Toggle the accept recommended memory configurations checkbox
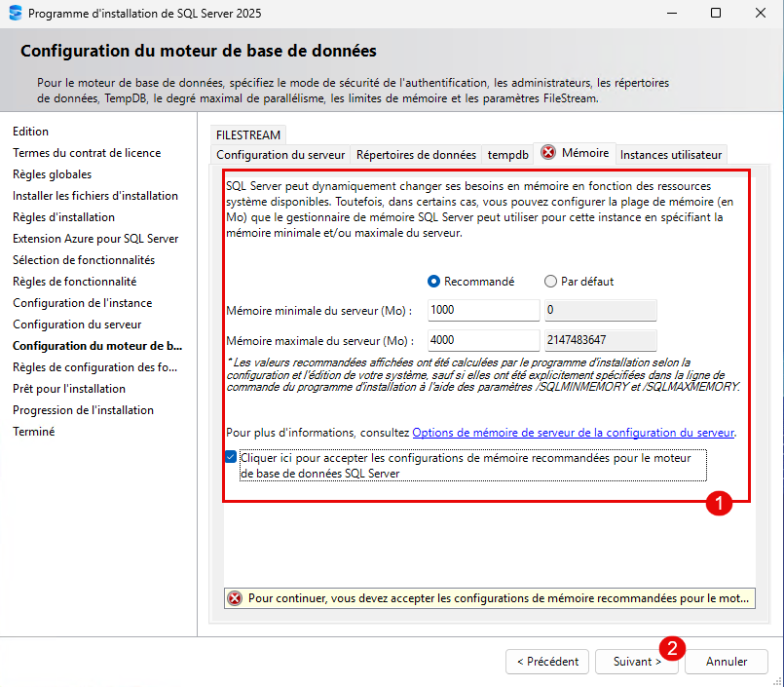Image resolution: width=784 pixels, height=687 pixels. pyautogui.click(x=231, y=457)
